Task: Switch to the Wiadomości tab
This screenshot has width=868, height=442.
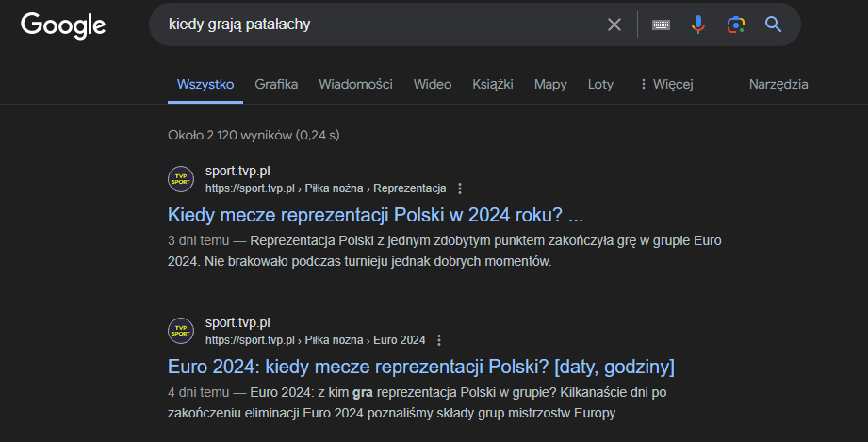Action: point(355,84)
